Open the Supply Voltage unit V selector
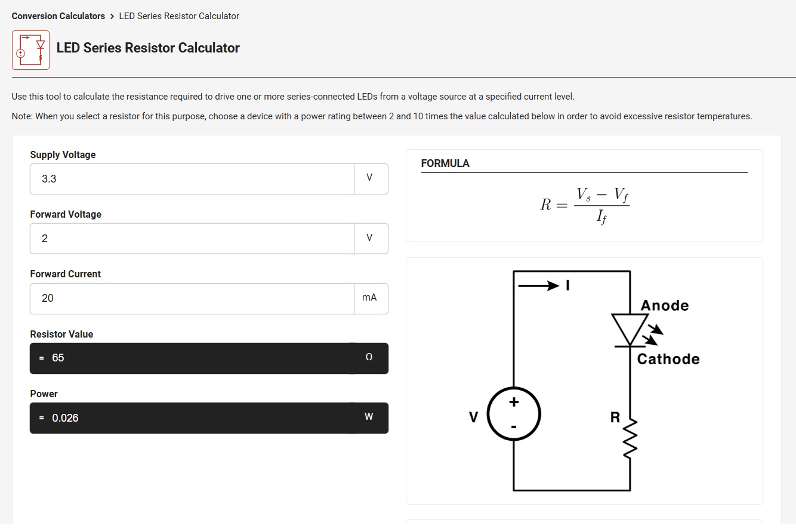This screenshot has height=532, width=796. pyautogui.click(x=371, y=179)
